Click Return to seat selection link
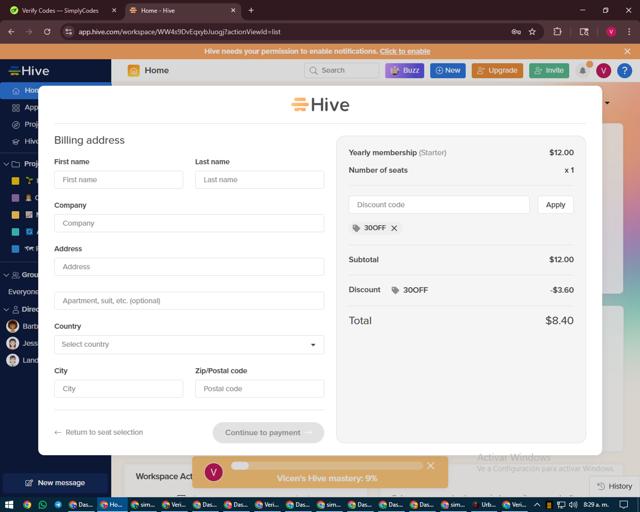The height and width of the screenshot is (512, 640). [x=98, y=432]
